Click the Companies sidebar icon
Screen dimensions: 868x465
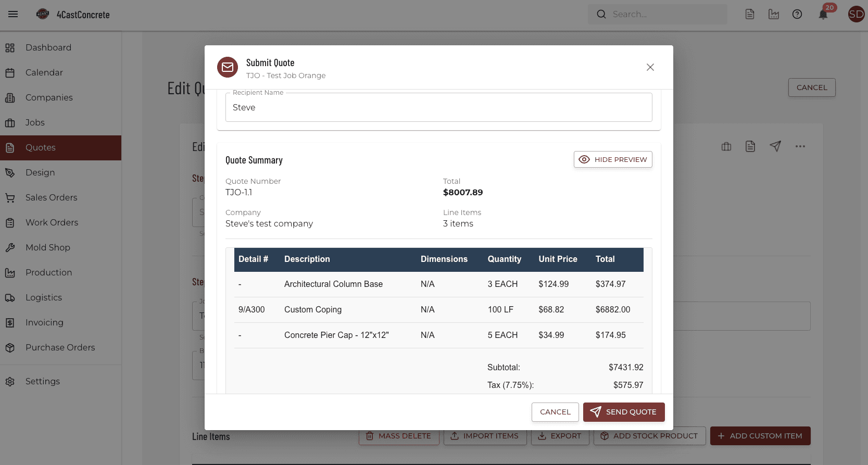10,98
